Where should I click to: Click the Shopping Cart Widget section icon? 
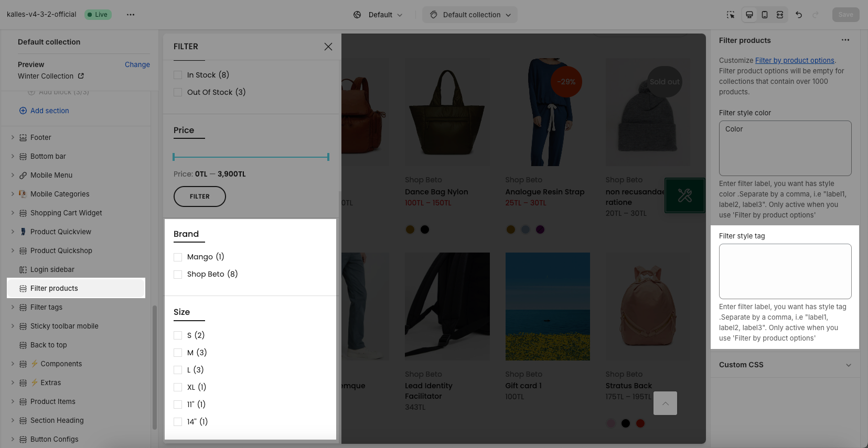coord(23,213)
